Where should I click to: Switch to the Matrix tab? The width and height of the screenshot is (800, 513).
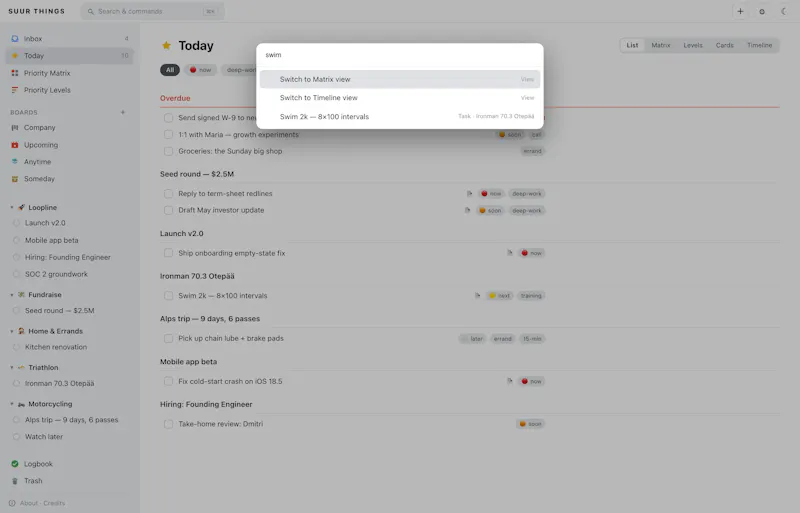point(661,45)
